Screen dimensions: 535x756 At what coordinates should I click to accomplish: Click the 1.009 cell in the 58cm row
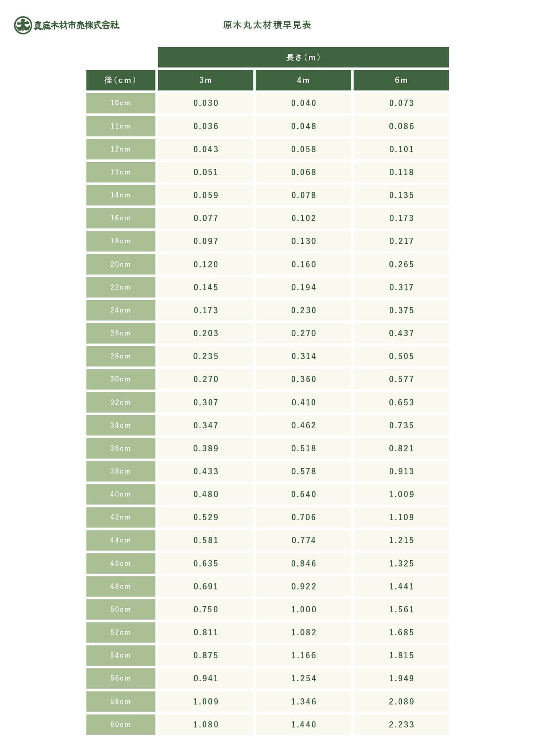coord(205,701)
